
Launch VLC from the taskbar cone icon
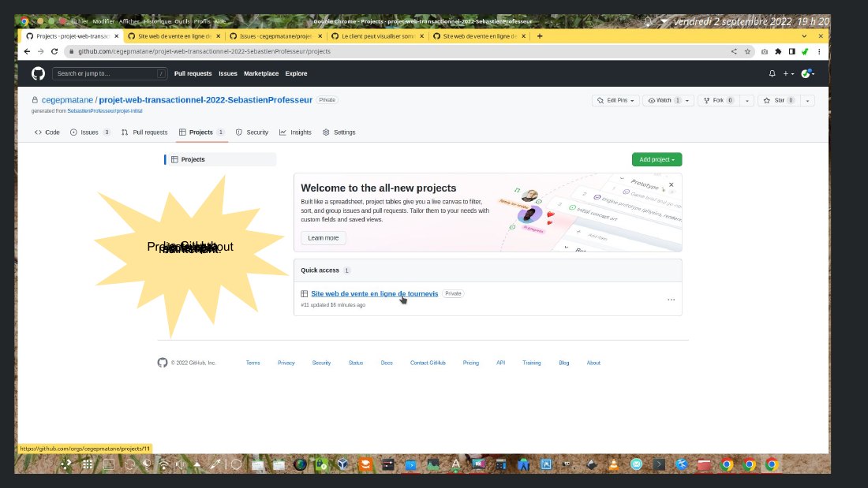(614, 465)
